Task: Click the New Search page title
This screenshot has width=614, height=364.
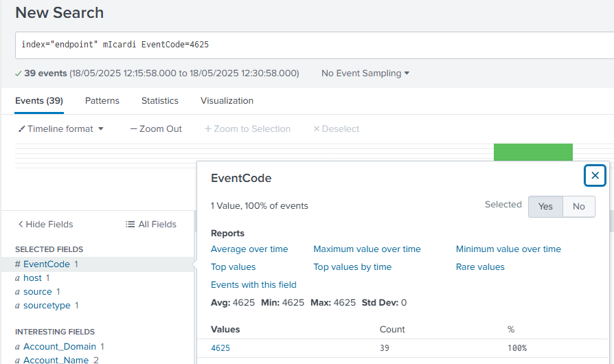Action: click(60, 12)
